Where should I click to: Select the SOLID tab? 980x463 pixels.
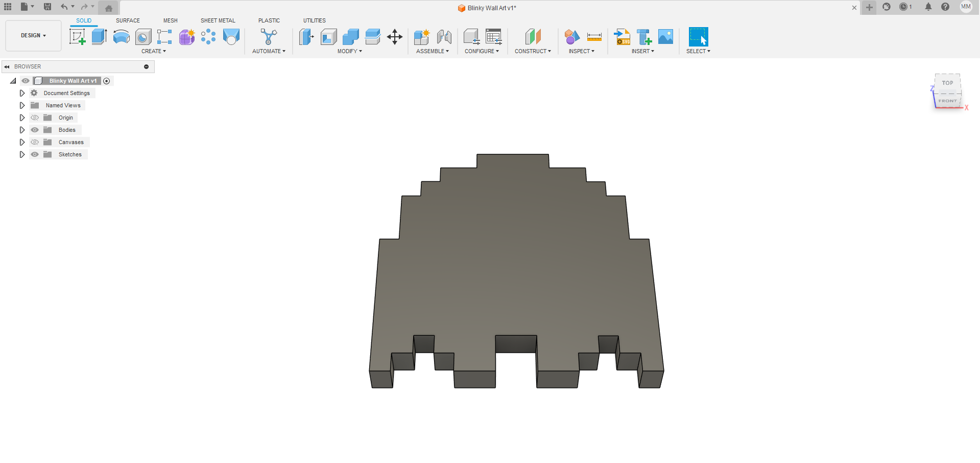(x=84, y=20)
